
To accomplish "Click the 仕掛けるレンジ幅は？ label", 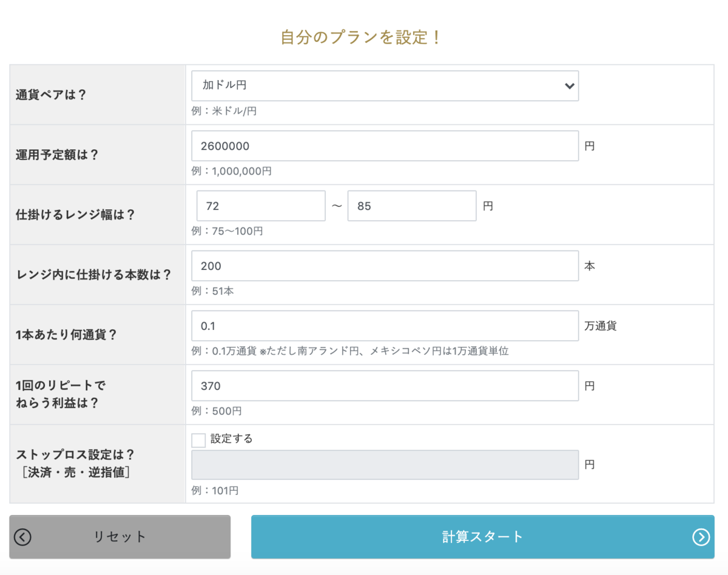I will pyautogui.click(x=75, y=215).
